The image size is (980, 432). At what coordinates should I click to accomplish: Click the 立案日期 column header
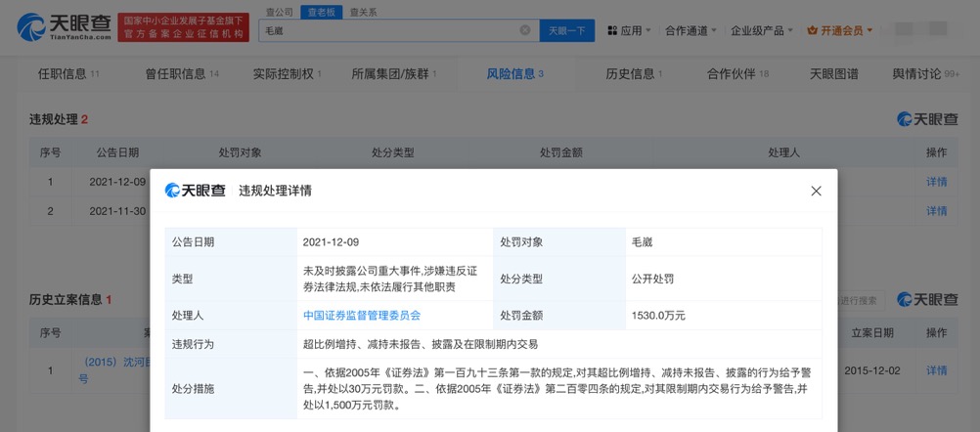pos(871,332)
